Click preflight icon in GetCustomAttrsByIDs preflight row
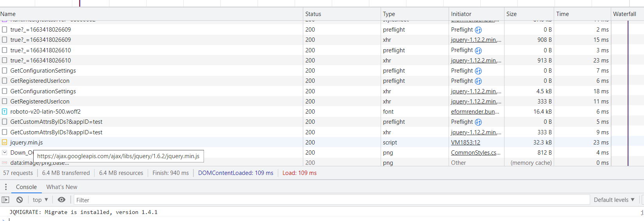This screenshot has height=221, width=644. click(x=478, y=122)
